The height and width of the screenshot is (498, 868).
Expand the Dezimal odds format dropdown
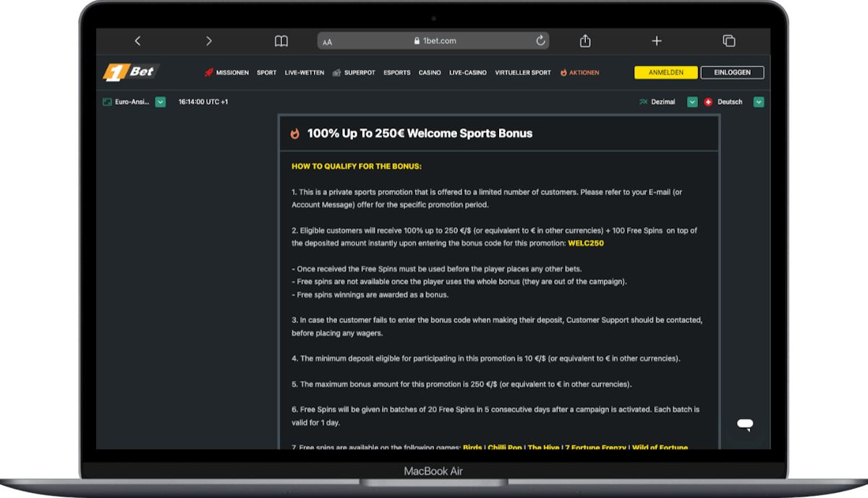tap(692, 102)
